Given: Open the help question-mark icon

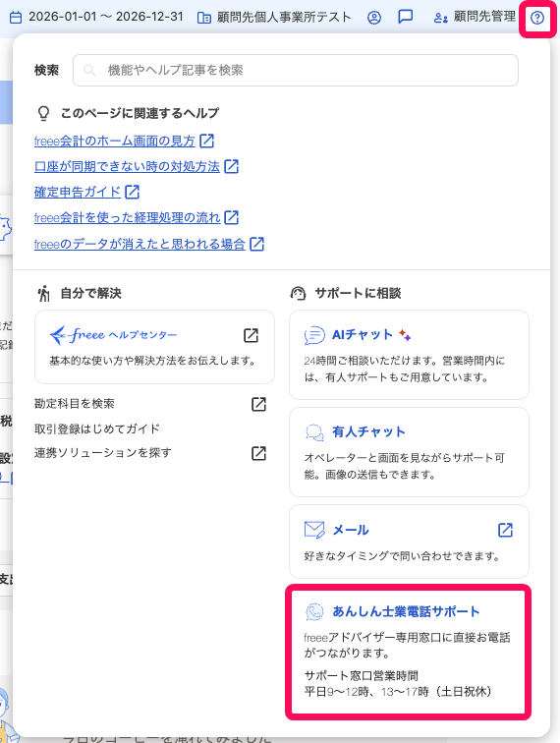Looking at the screenshot, I should [x=537, y=18].
